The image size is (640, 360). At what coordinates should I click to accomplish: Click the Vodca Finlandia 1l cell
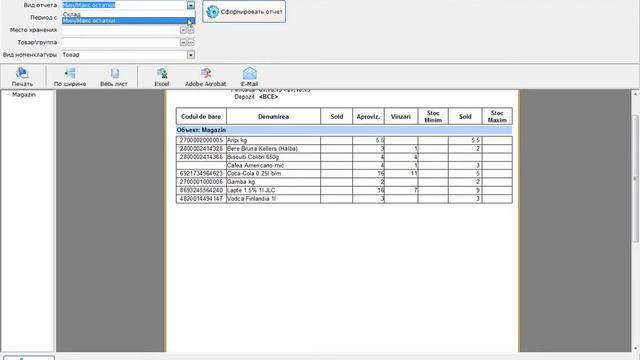(273, 199)
